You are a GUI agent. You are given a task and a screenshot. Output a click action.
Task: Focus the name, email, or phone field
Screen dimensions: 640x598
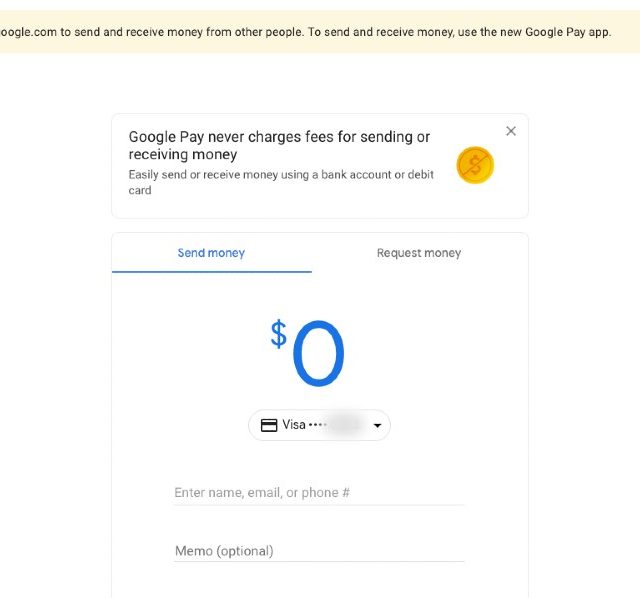click(318, 492)
